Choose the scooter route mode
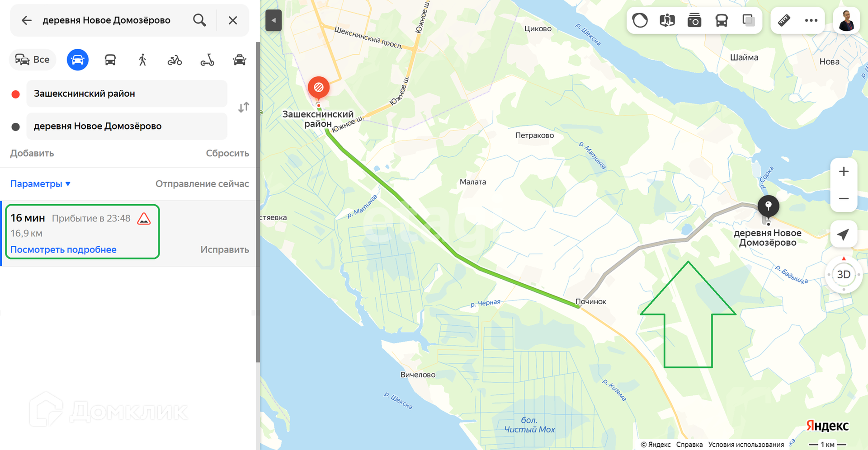 coord(207,60)
